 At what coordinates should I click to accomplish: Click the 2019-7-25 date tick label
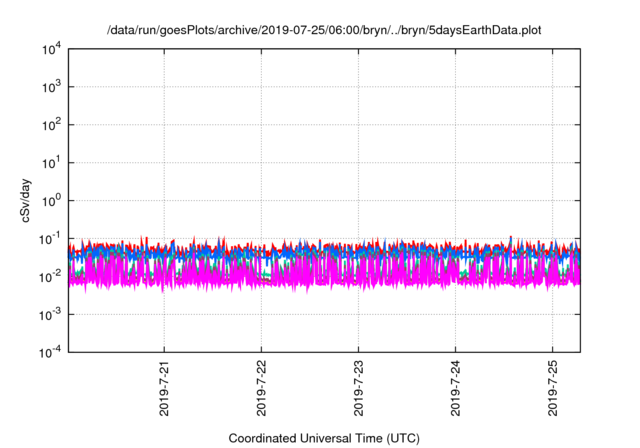553,388
